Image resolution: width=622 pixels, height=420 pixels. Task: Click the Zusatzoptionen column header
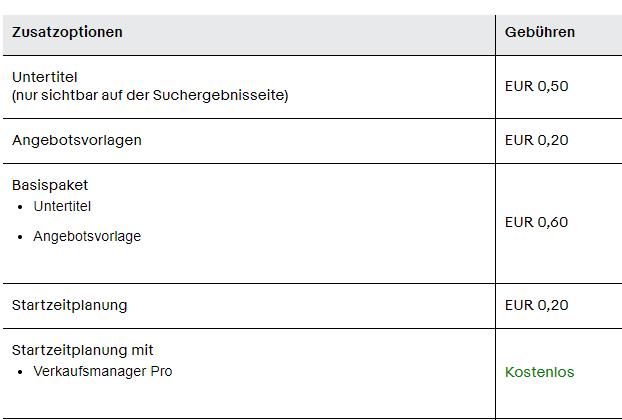(67, 32)
